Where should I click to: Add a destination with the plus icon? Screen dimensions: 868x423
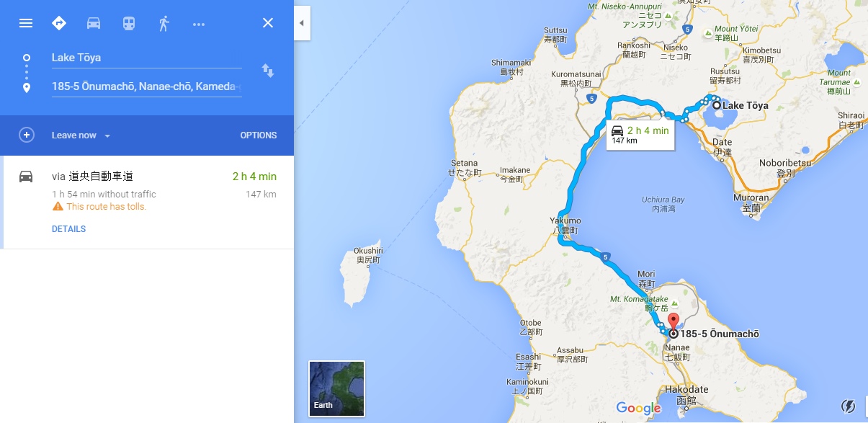pos(26,135)
